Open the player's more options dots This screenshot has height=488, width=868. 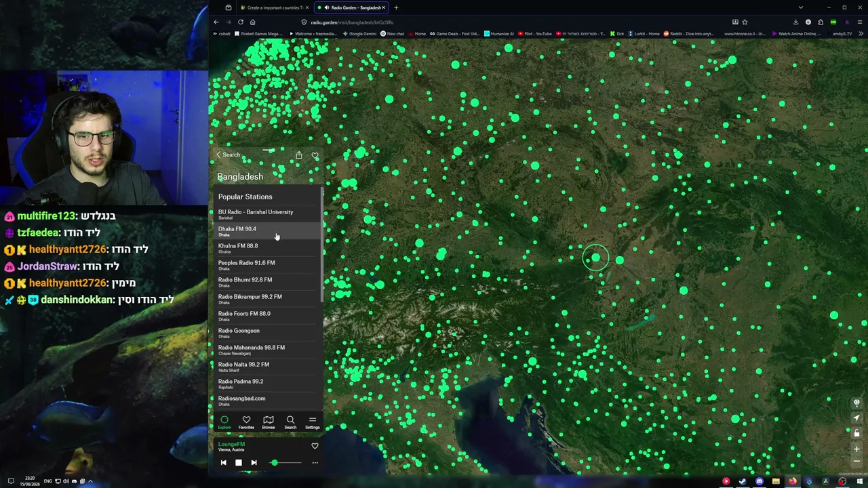315,463
